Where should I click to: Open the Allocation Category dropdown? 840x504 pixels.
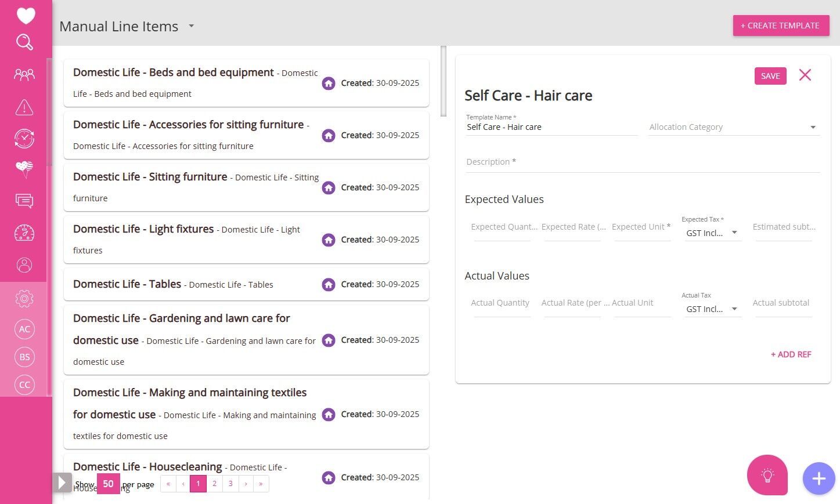pos(734,127)
